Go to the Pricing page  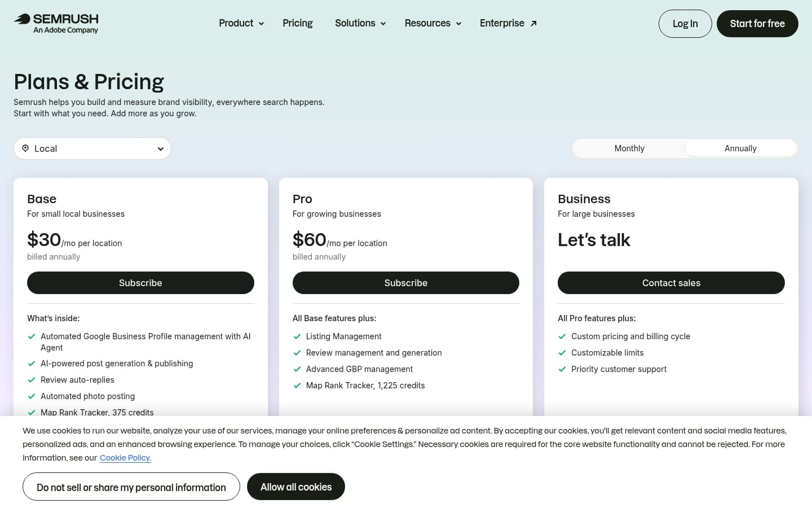298,23
